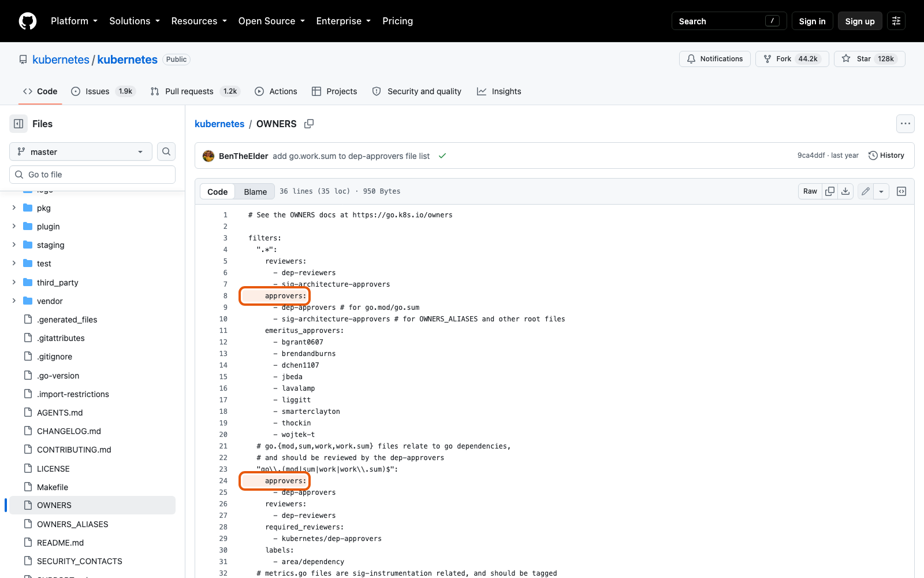
Task: Open the LICENSE file
Action: point(53,469)
